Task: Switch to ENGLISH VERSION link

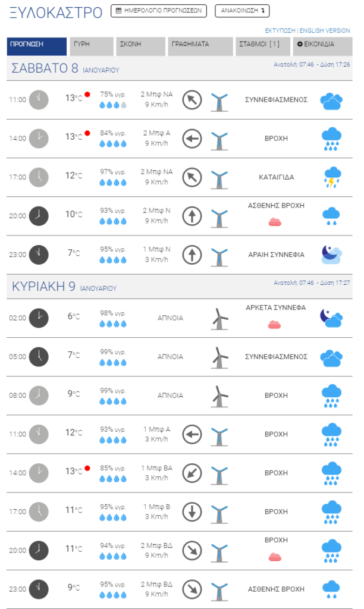Action: click(x=325, y=30)
